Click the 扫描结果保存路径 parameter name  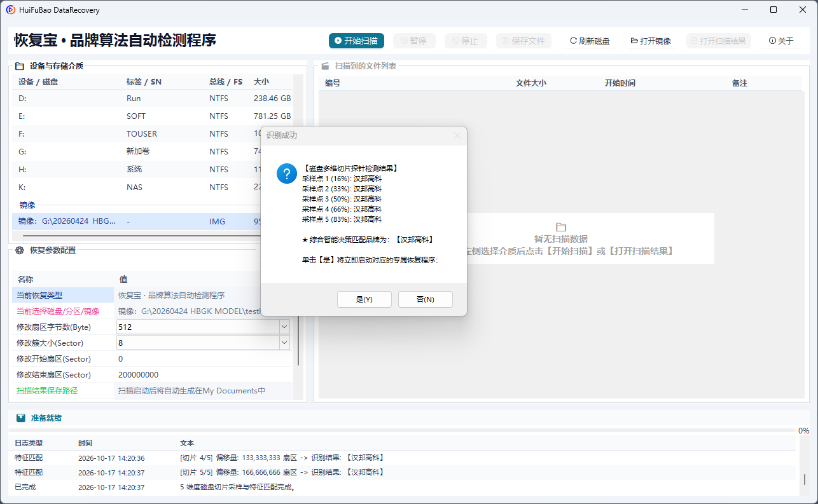pyautogui.click(x=47, y=391)
